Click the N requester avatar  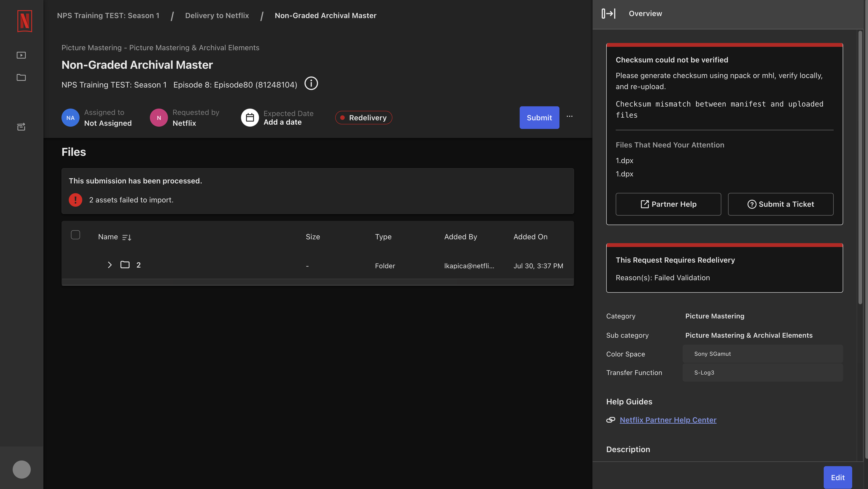(x=159, y=118)
